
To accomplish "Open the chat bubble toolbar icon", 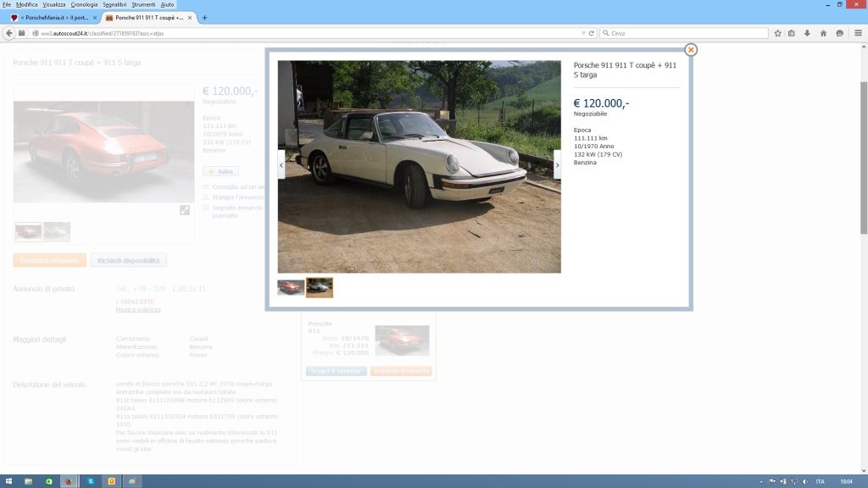I will pyautogui.click(x=839, y=33).
